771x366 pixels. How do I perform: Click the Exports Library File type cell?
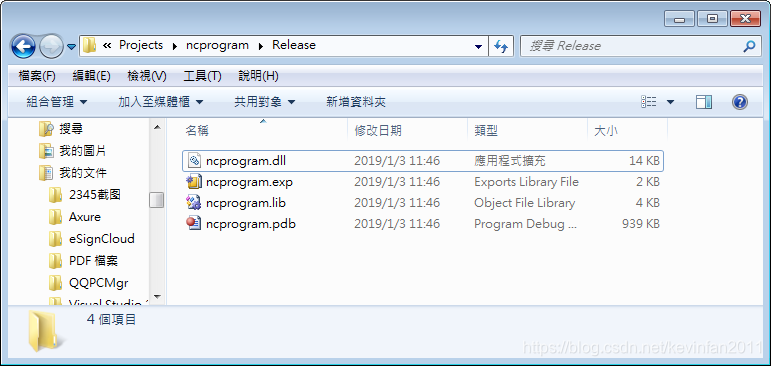point(526,182)
